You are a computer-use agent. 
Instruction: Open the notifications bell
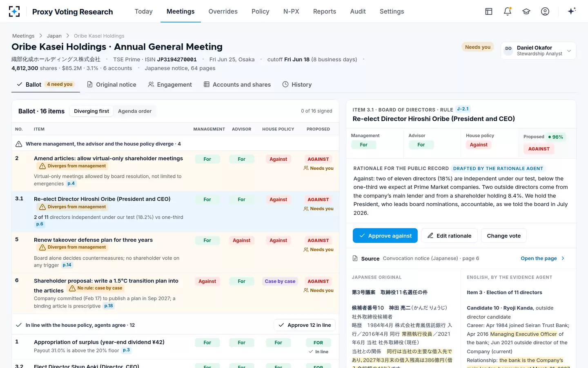(x=508, y=11)
